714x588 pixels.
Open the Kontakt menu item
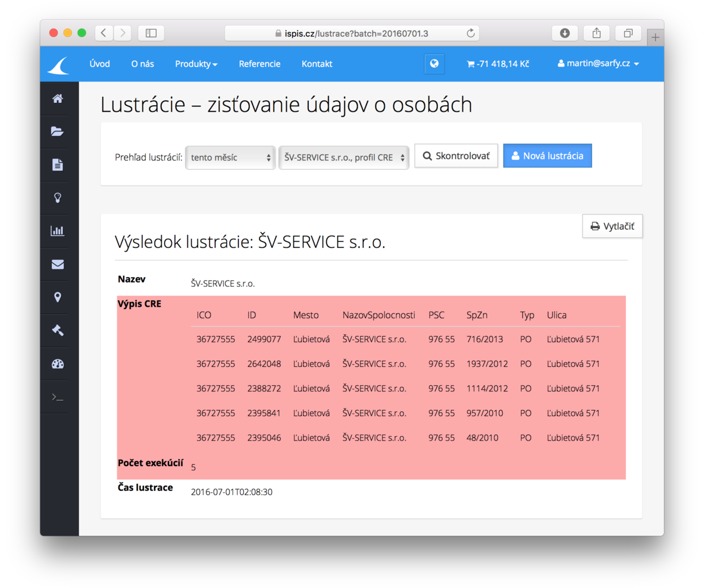pyautogui.click(x=317, y=64)
